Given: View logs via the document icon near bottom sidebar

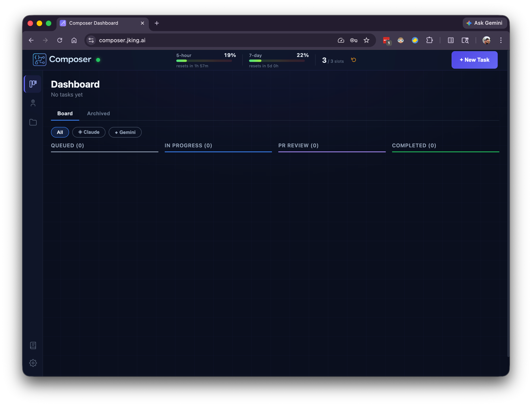Looking at the screenshot, I should pos(33,345).
